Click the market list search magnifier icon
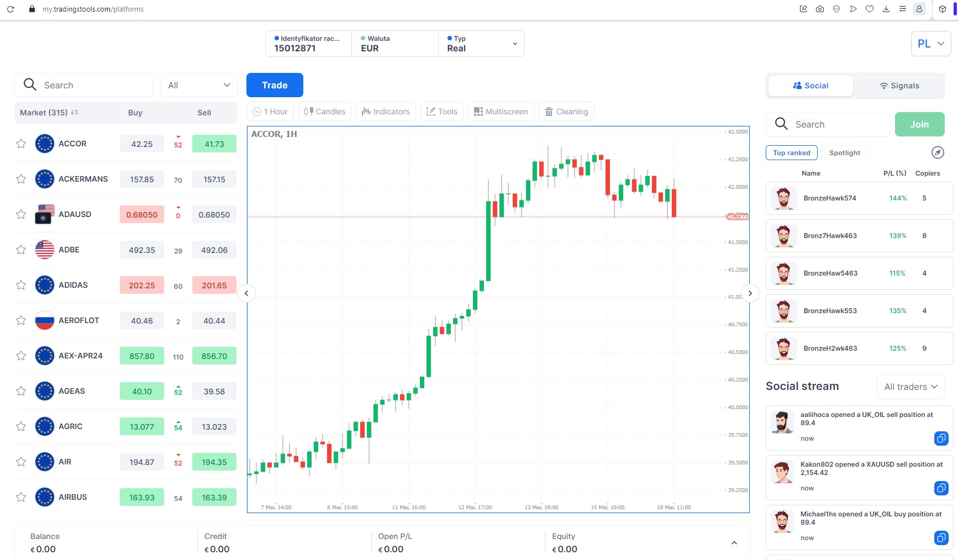The height and width of the screenshot is (560, 958). pyautogui.click(x=30, y=84)
